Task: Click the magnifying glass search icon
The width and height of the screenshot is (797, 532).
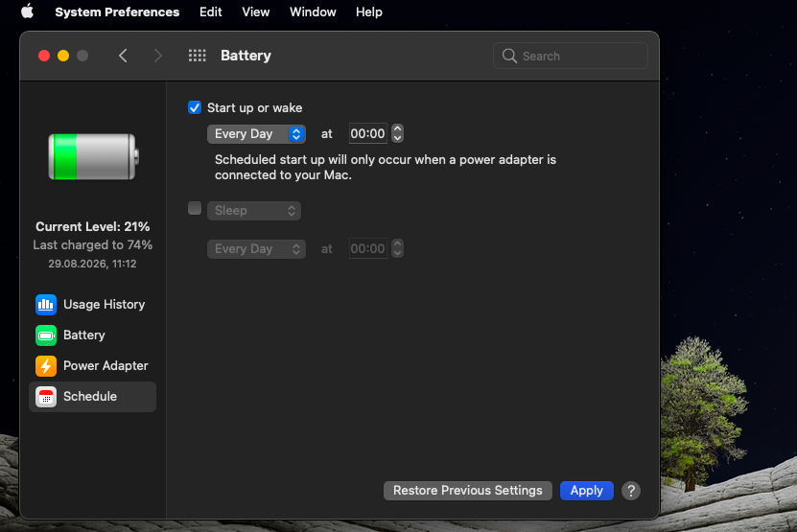Action: coord(509,56)
